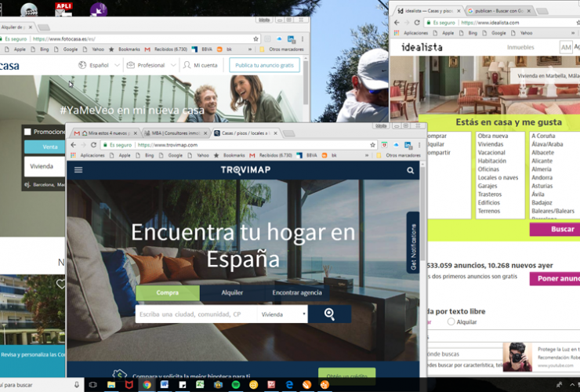The height and width of the screenshot is (392, 580).
Task: Open the BBVA bookmark in Trovimap window
Action: (308, 155)
